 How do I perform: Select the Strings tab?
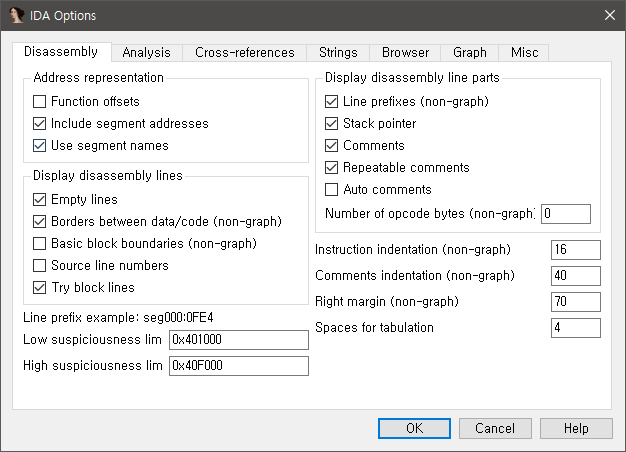[x=338, y=53]
